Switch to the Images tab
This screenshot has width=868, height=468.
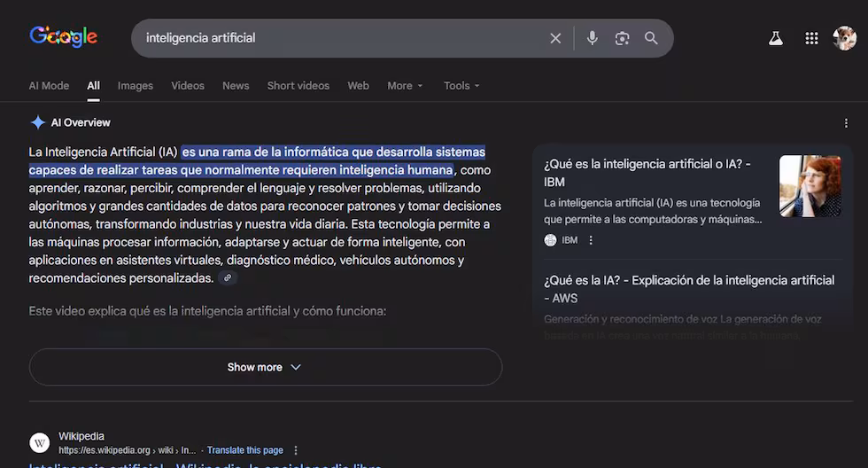pos(136,86)
